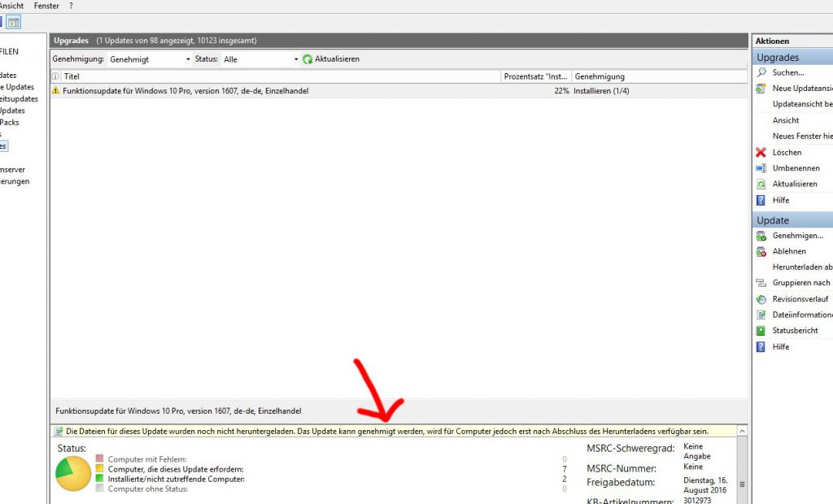Click the details pane scrollbar thumb
This screenshot has width=833, height=504.
click(x=742, y=471)
